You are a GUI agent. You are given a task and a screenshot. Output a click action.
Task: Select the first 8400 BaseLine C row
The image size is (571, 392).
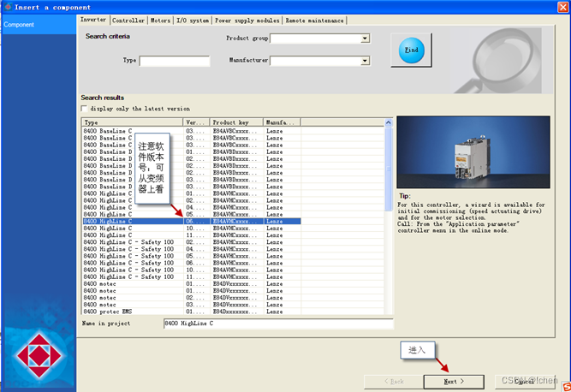[192, 131]
